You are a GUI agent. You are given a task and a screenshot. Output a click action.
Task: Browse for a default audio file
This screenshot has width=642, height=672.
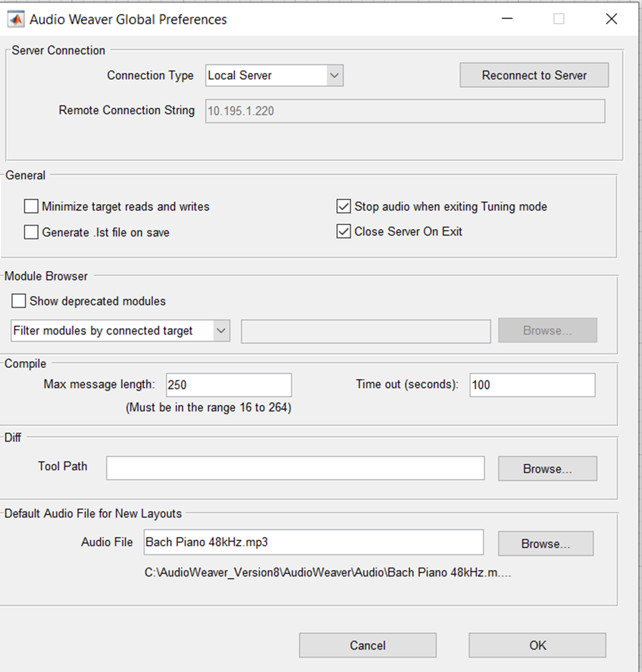click(x=545, y=544)
